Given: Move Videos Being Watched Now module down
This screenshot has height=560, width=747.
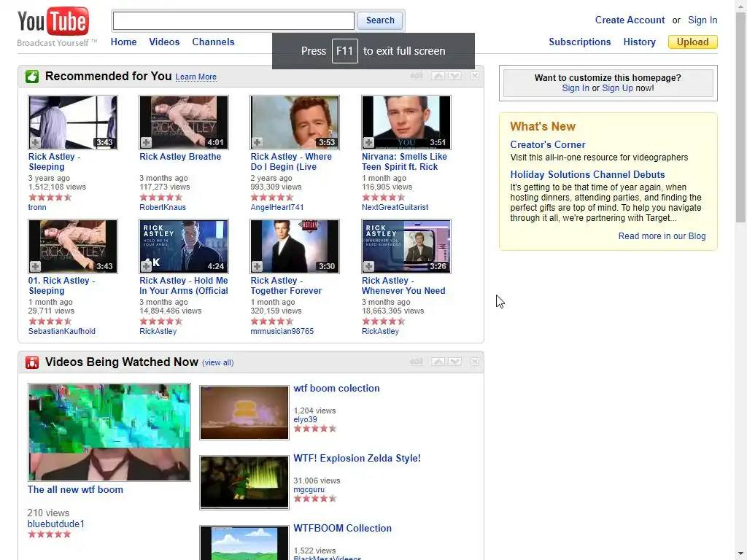Looking at the screenshot, I should pyautogui.click(x=455, y=362).
